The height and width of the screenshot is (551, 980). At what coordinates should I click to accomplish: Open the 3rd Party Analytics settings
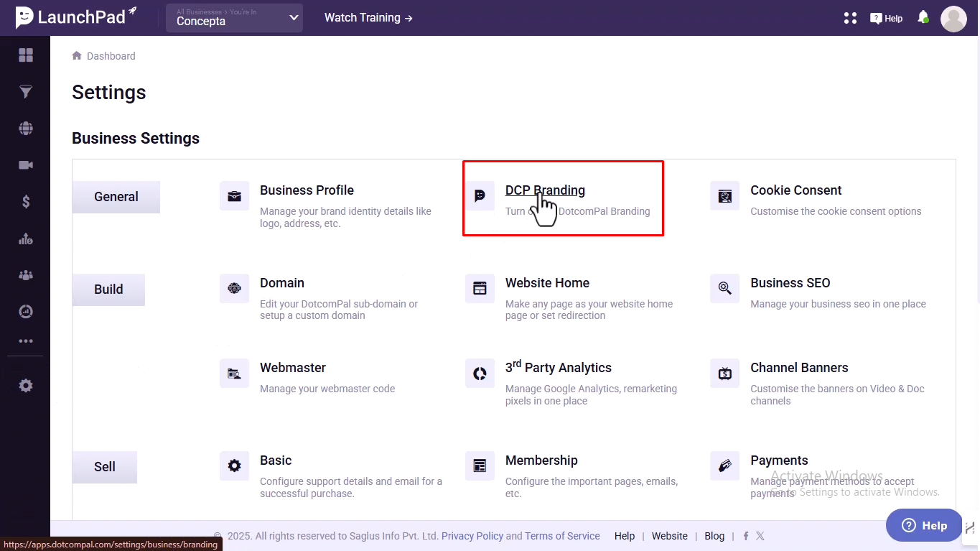click(x=559, y=367)
